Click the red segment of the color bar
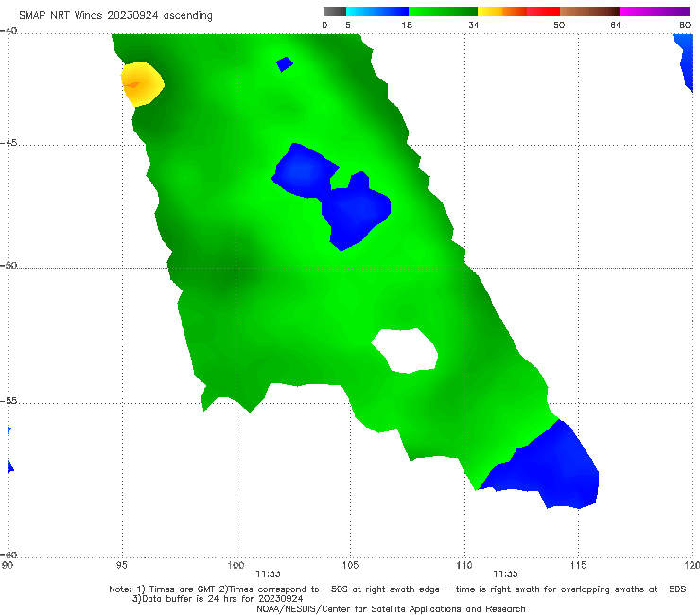 543,11
